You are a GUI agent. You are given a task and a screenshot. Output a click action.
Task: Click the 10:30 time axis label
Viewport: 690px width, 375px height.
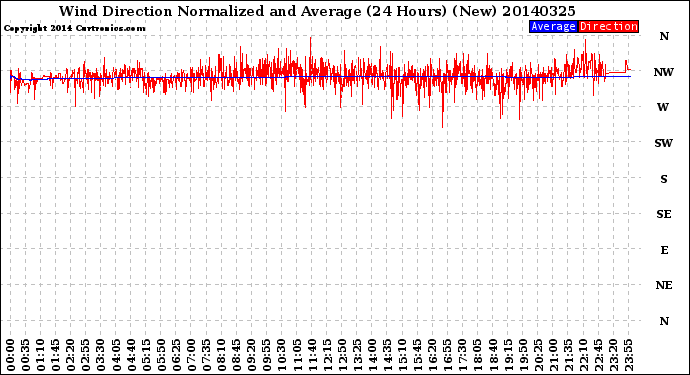[x=282, y=355]
